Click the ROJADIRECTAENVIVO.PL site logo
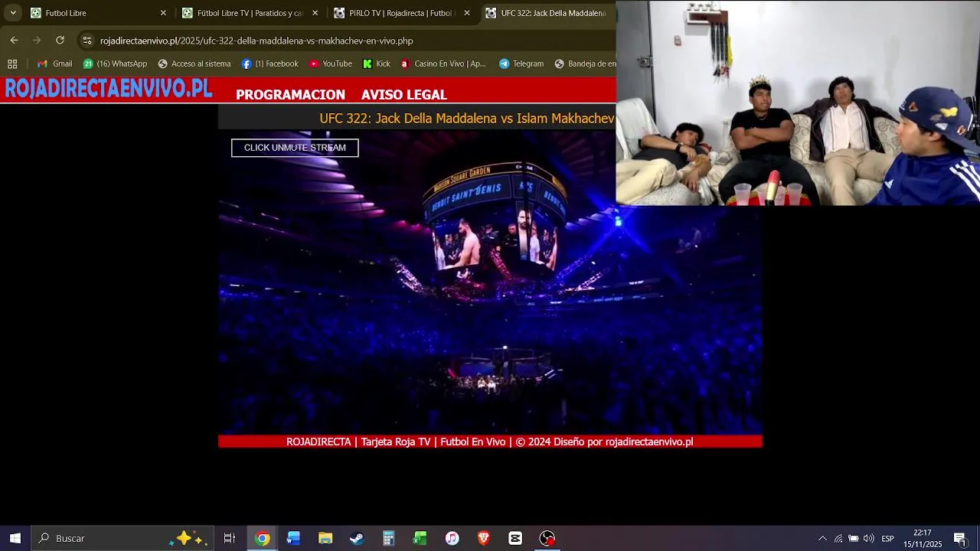This screenshot has width=980, height=551. 108,89
